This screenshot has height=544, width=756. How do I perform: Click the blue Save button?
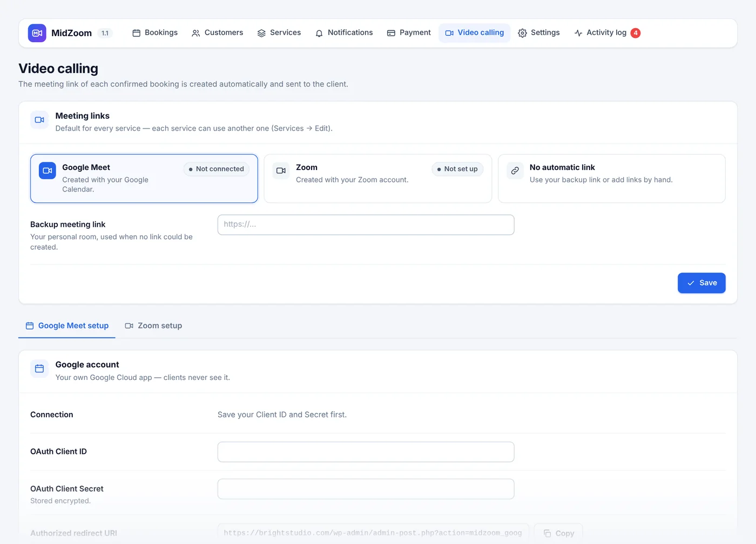tap(701, 283)
